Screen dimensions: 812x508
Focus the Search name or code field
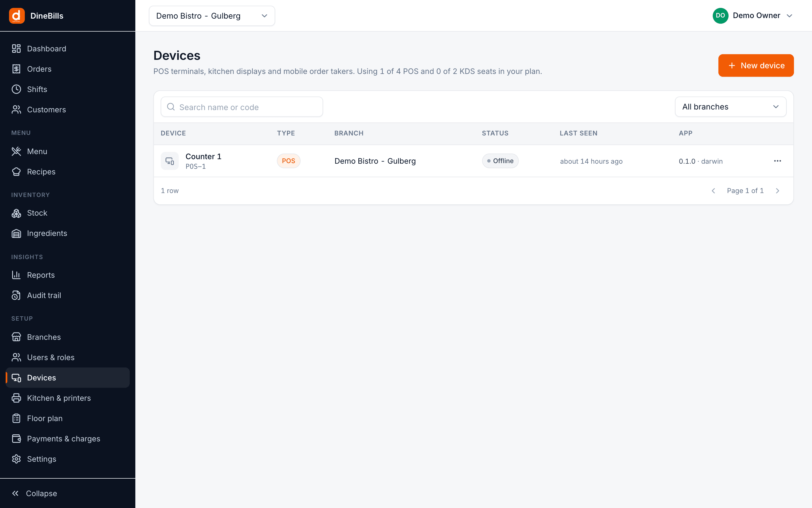[242, 107]
